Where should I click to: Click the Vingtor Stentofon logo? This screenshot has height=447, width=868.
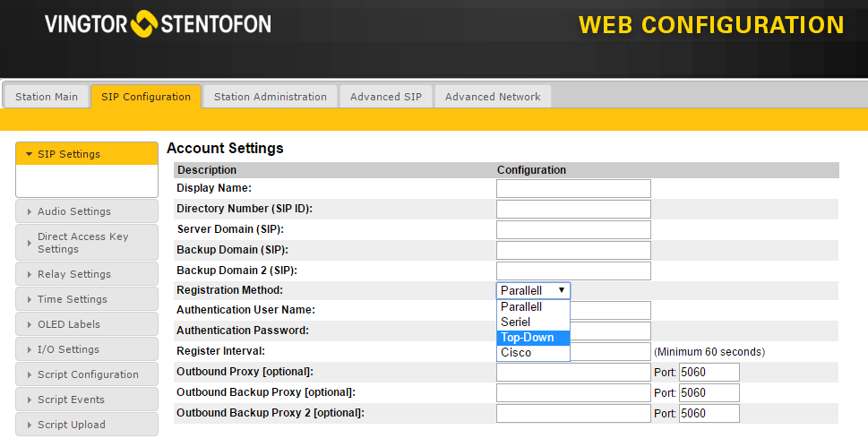click(x=158, y=24)
